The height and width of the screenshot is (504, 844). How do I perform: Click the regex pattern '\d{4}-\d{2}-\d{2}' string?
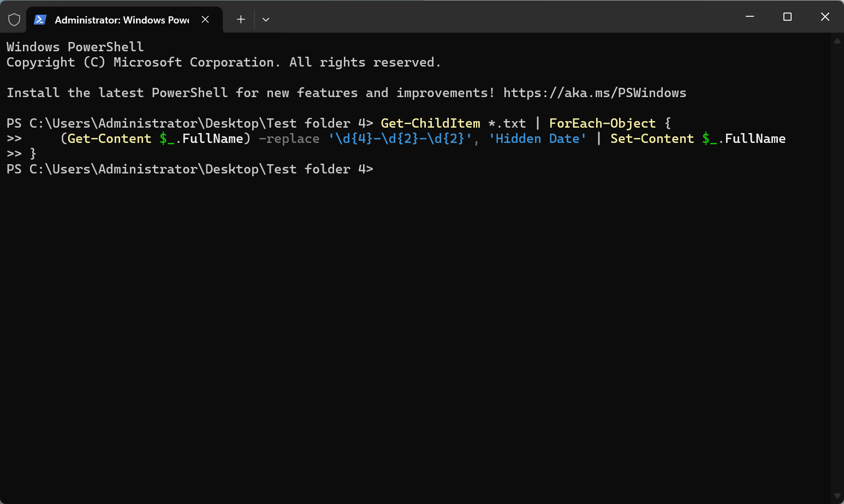coord(400,139)
